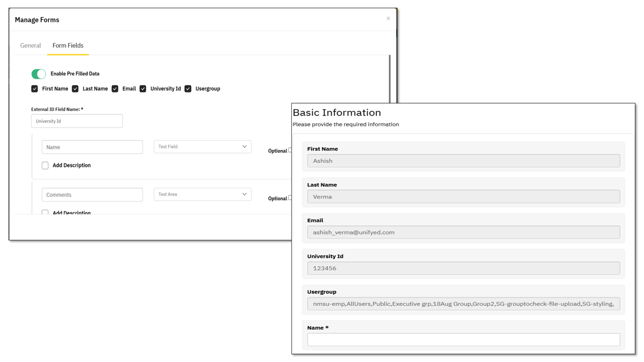The image size is (644, 362).
Task: Uncheck the Email checkbox
Action: point(115,89)
